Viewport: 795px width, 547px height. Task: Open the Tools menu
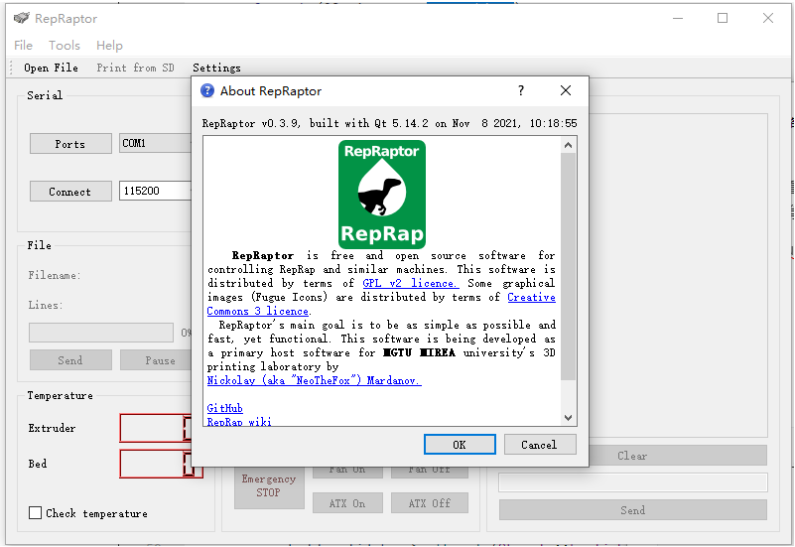coord(64,45)
